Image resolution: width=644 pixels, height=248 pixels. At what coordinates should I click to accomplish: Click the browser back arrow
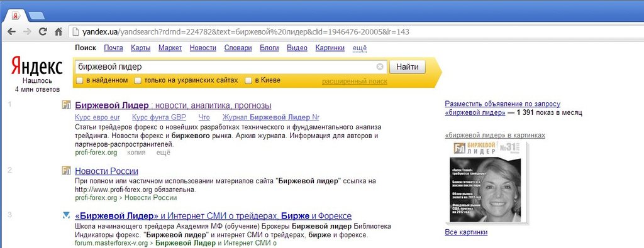pos(11,31)
